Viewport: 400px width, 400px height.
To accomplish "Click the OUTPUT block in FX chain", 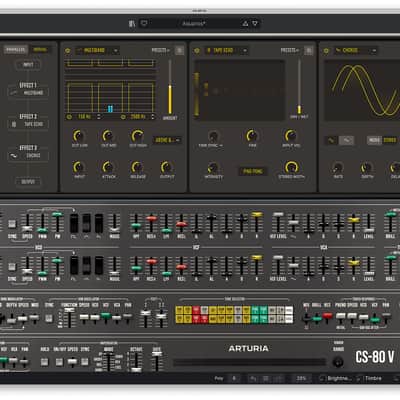I will [28, 182].
